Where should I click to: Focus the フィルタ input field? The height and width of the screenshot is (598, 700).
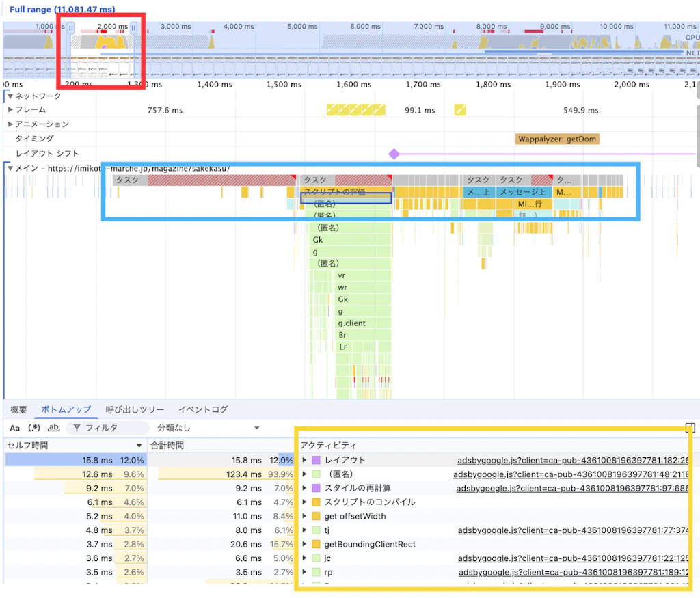click(107, 428)
